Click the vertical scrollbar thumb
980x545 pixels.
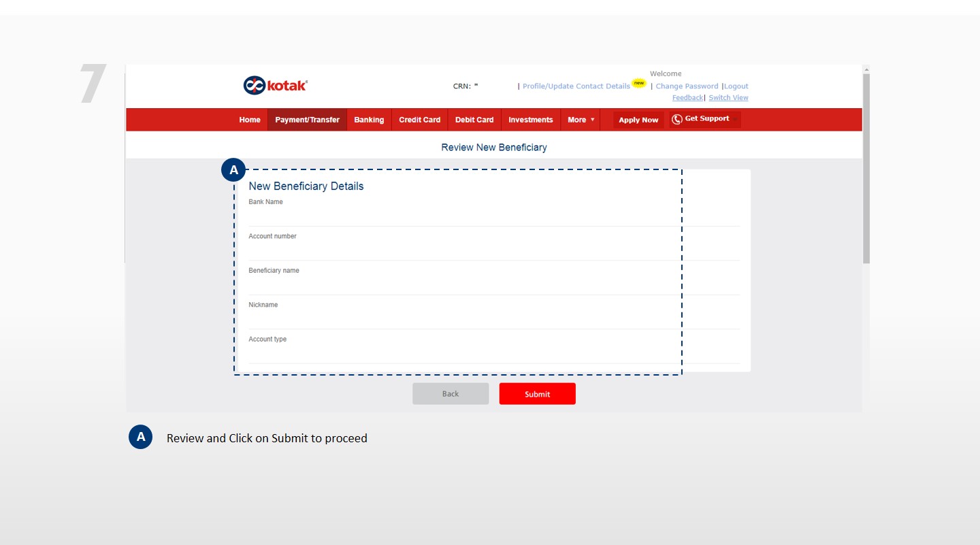click(866, 169)
